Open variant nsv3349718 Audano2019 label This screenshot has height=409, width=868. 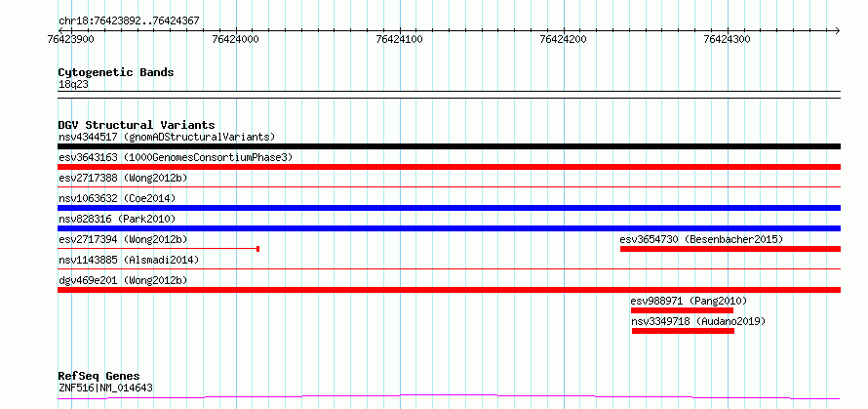click(698, 321)
